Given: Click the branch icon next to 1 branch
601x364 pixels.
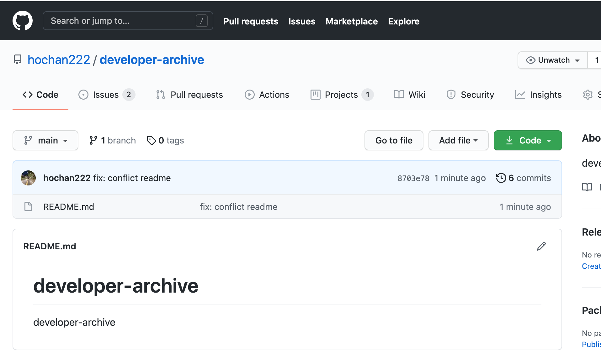Looking at the screenshot, I should pyautogui.click(x=93, y=140).
